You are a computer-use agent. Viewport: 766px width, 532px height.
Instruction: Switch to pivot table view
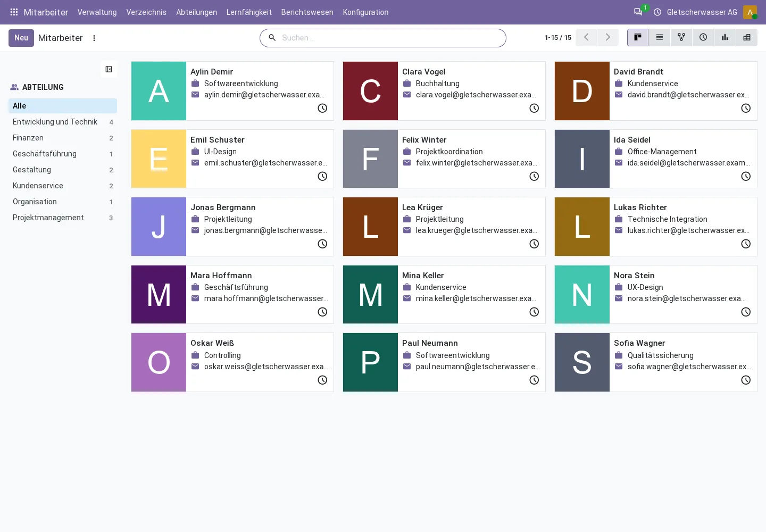(747, 37)
